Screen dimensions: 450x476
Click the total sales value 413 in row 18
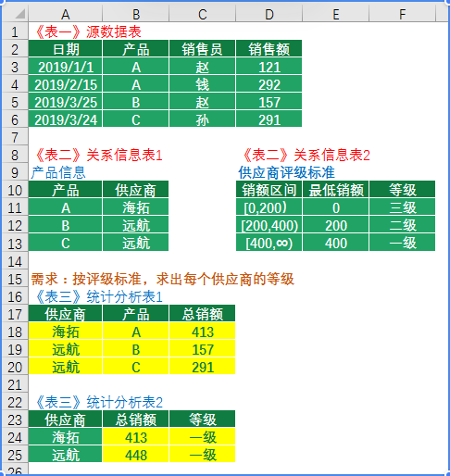click(202, 332)
